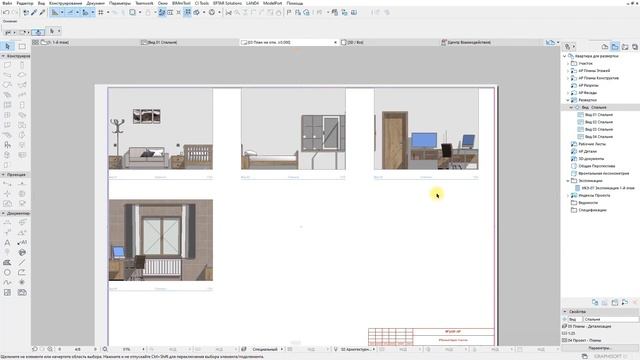Click the Undo arrow in toolbar
Image resolution: width=640 pixels, height=360 pixels.
[x=6, y=13]
